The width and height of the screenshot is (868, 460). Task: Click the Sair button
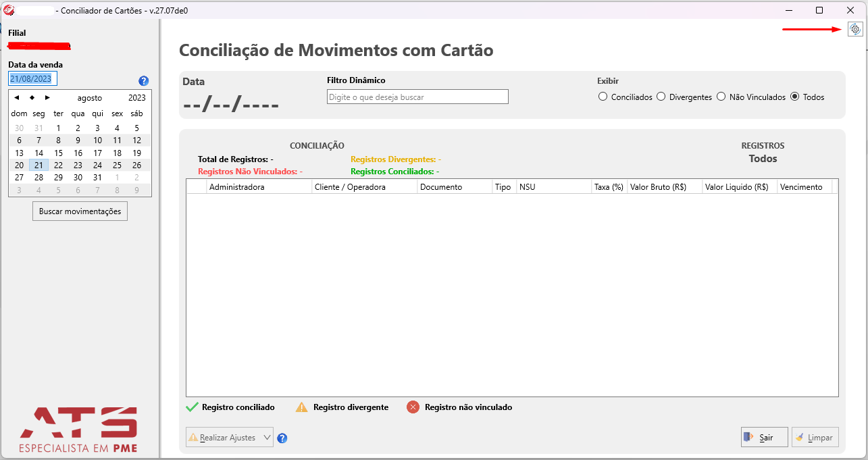point(765,437)
